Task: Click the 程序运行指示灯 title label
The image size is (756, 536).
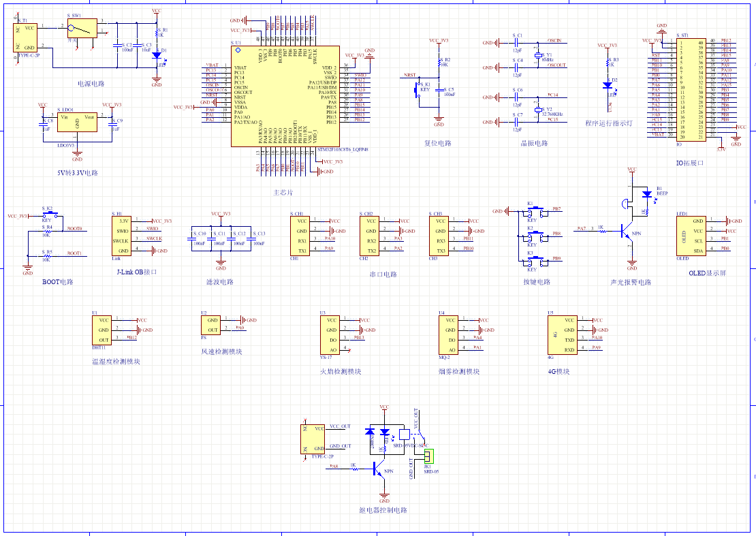Action: [x=608, y=123]
